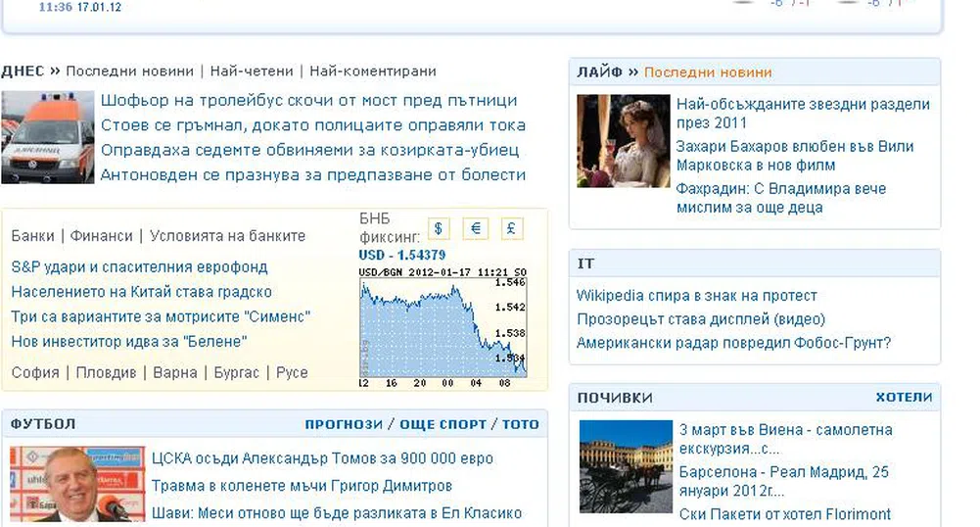Open ПОЧИВКИ section heading

point(615,399)
